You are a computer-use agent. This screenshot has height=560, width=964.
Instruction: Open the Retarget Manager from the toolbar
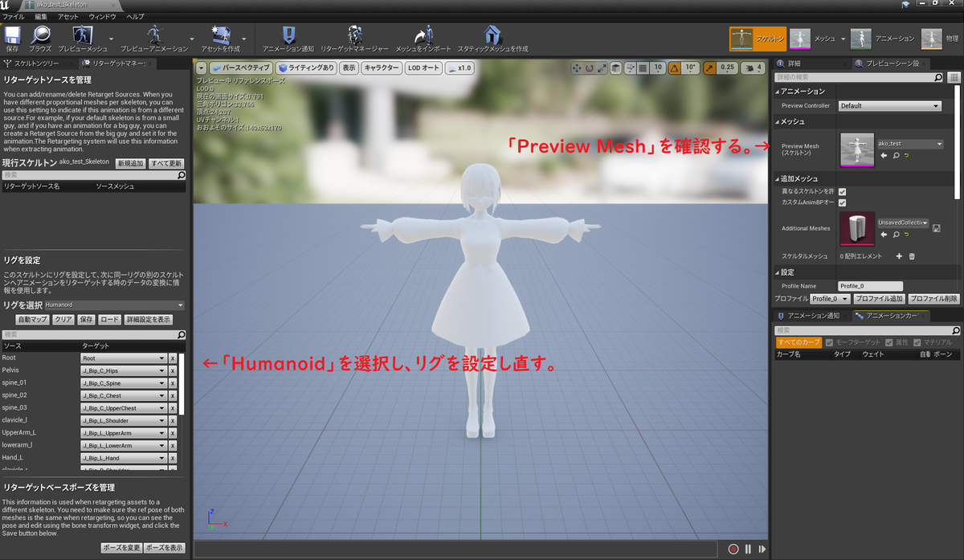click(356, 38)
